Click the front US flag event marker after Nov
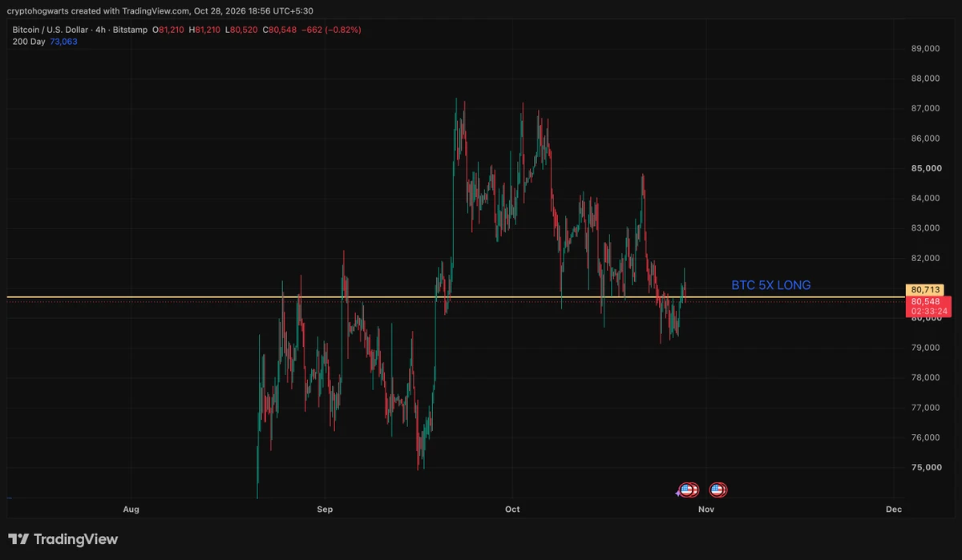Viewport: 962px width, 560px height. 717,489
